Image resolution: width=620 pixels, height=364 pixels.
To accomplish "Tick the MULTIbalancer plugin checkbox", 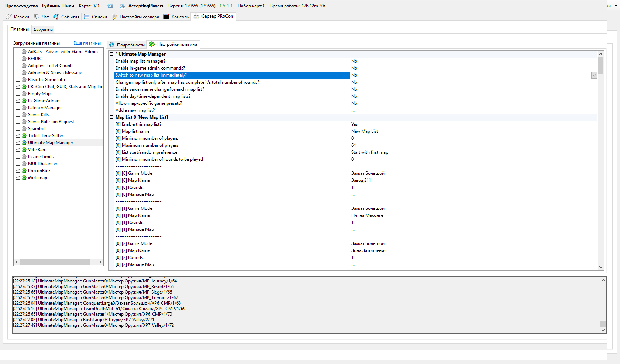I will (x=18, y=164).
